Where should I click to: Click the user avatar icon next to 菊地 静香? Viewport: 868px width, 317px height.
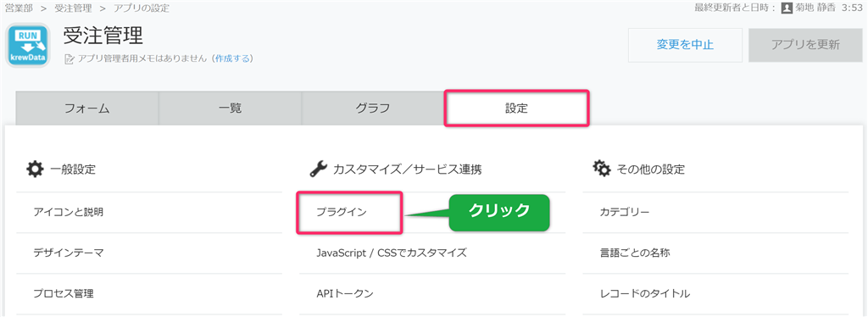pos(787,8)
